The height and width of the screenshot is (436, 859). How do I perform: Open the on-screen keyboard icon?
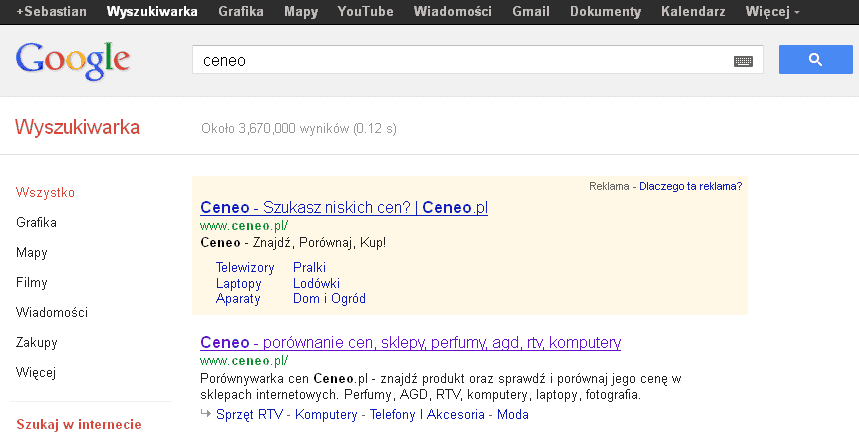tap(742, 61)
